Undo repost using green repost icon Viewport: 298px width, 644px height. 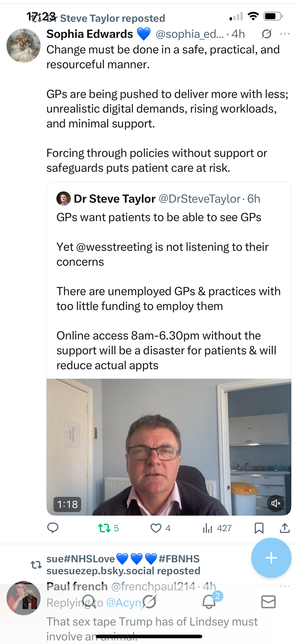[104, 528]
